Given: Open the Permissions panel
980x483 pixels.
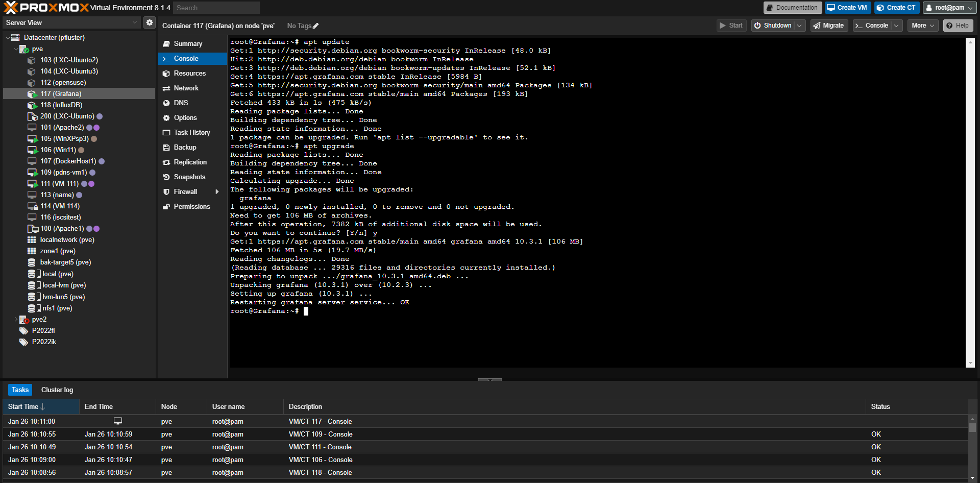Looking at the screenshot, I should point(192,207).
